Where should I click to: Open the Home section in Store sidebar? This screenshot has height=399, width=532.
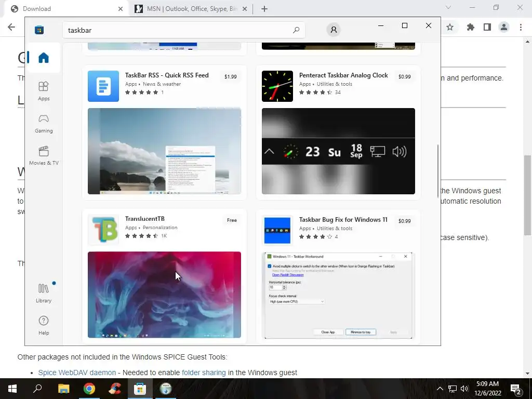44,58
